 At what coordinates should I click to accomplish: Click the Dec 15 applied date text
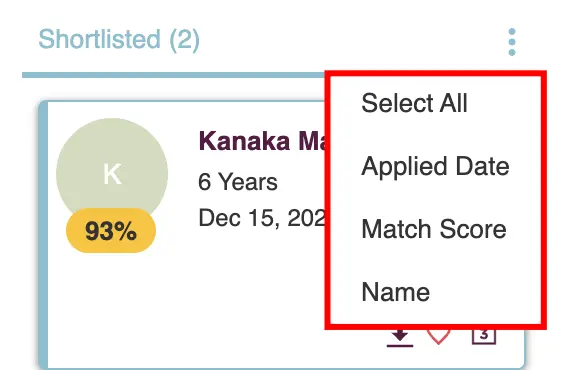262,218
